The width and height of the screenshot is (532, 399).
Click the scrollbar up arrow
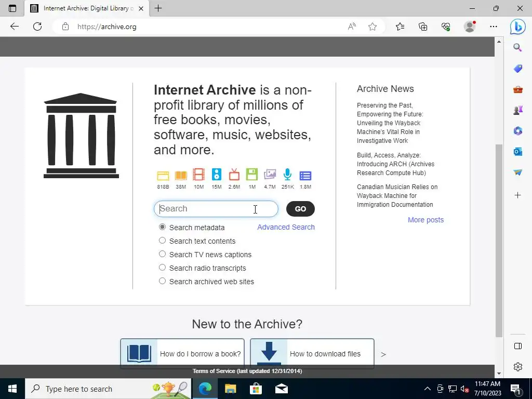tap(499, 42)
